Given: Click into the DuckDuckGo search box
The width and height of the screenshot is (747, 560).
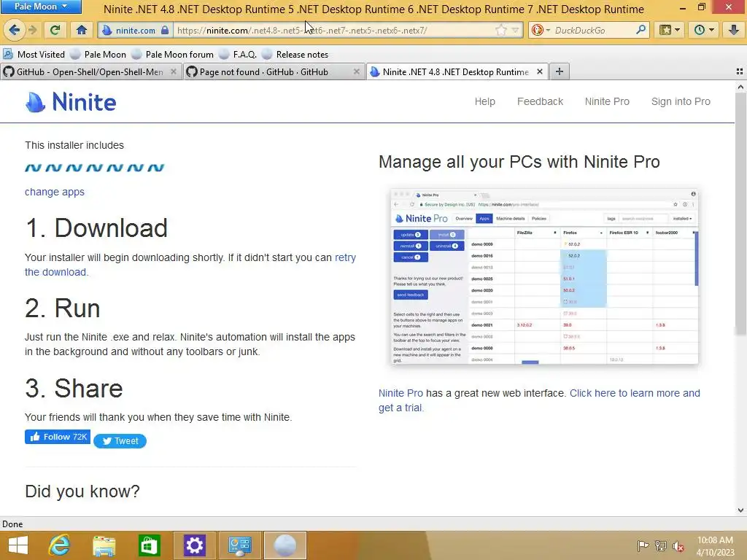Looking at the screenshot, I should (x=593, y=31).
